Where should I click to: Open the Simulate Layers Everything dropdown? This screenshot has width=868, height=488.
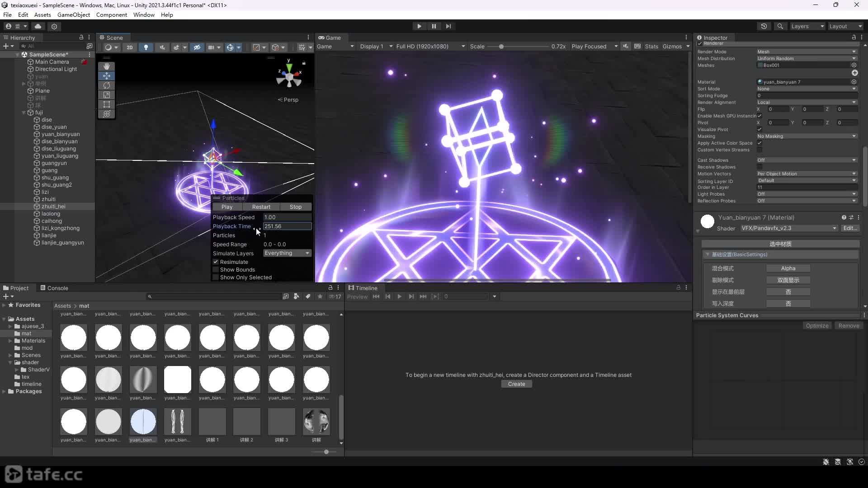click(287, 253)
